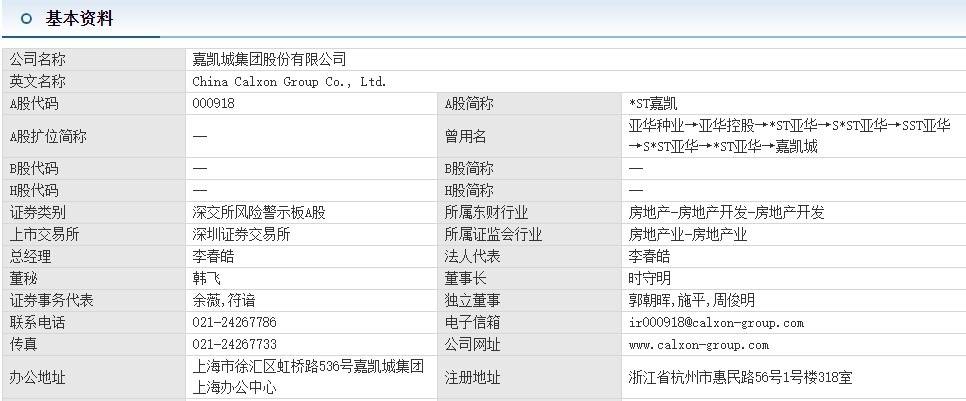Screen dimensions: 966x401
Task: Click the 公司名称 label cell
Action: 93,60
